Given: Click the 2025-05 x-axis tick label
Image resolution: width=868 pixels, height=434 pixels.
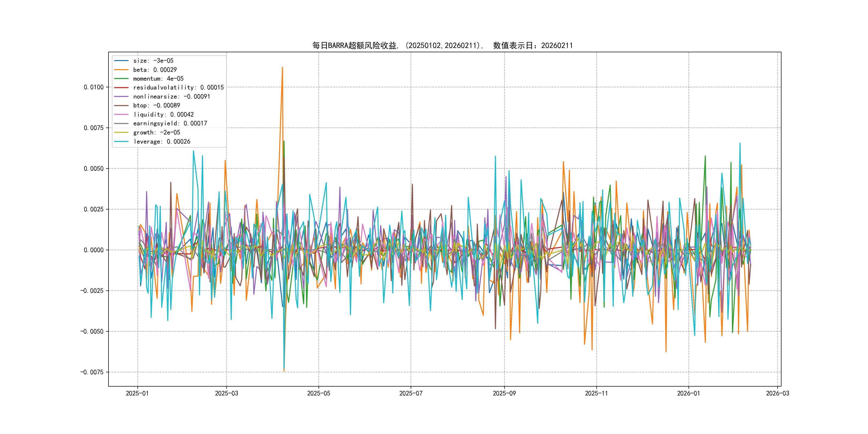Looking at the screenshot, I should pos(319,393).
